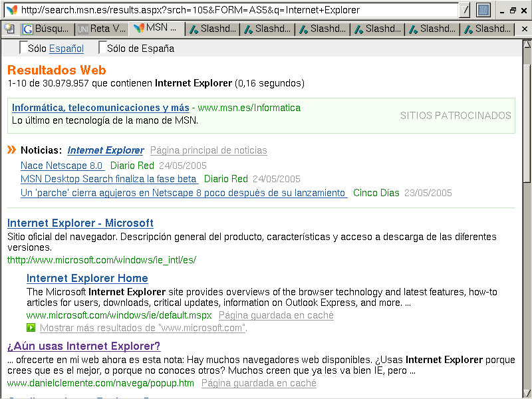Click the UNI favicon on Reta V... tab
This screenshot has height=399, width=532.
(x=82, y=29)
